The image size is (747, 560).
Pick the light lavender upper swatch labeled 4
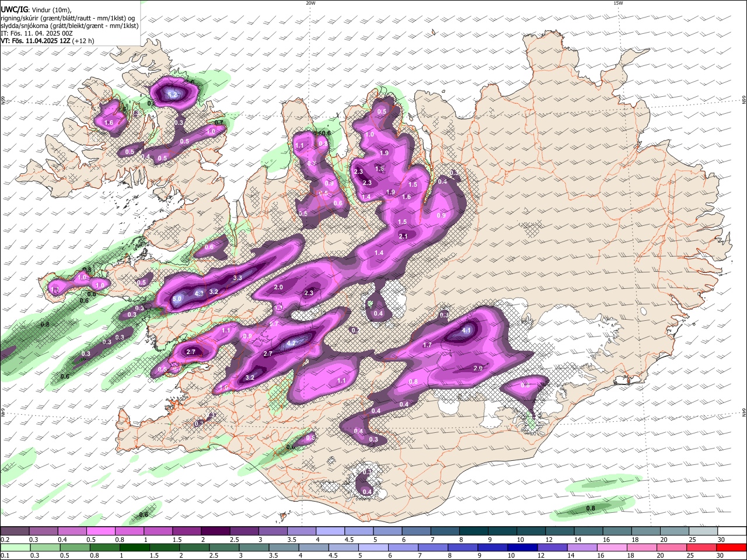(x=329, y=531)
